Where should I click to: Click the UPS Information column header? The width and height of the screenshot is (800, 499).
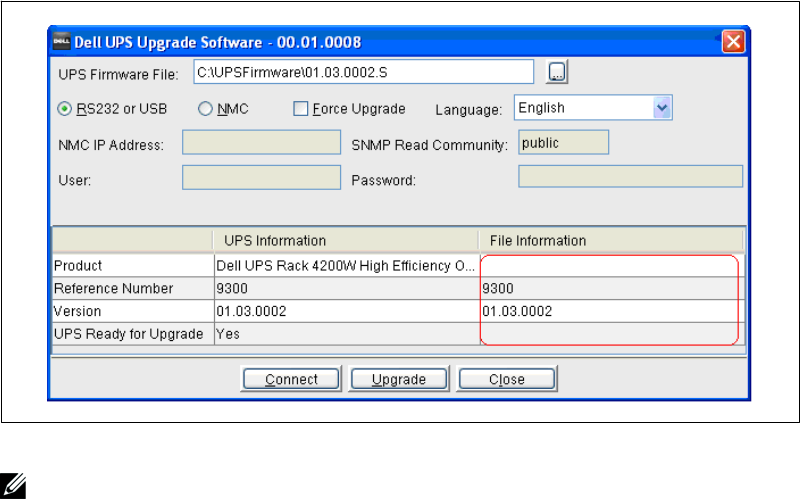[x=345, y=240]
